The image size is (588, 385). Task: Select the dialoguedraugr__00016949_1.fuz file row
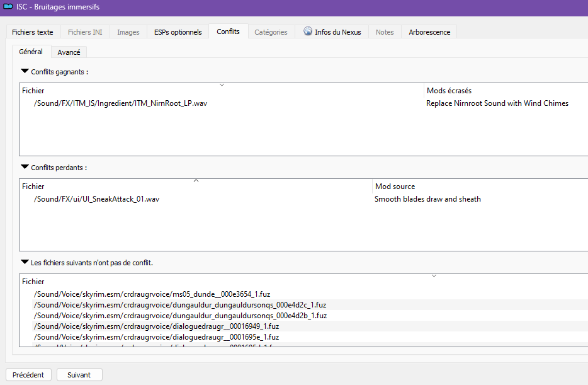tap(303, 326)
